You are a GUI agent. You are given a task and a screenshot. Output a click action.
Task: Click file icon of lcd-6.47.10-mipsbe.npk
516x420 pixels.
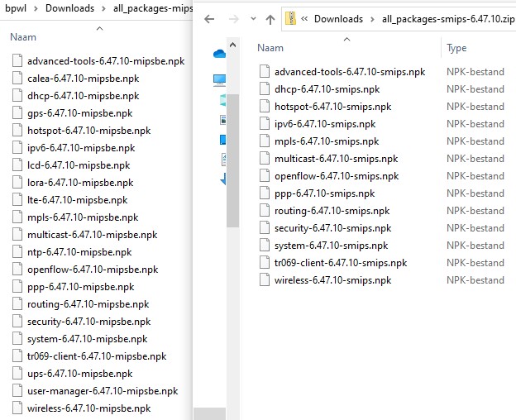[17, 165]
